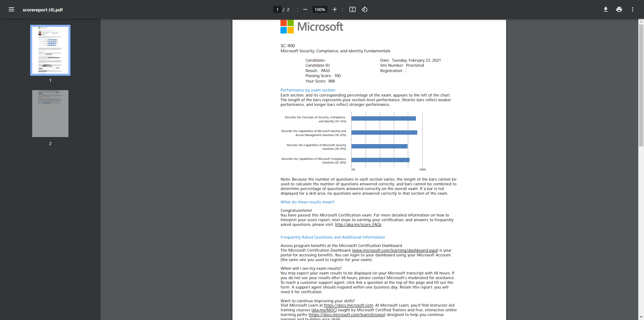Zoom in on the document
The width and height of the screenshot is (644, 320).
[334, 9]
